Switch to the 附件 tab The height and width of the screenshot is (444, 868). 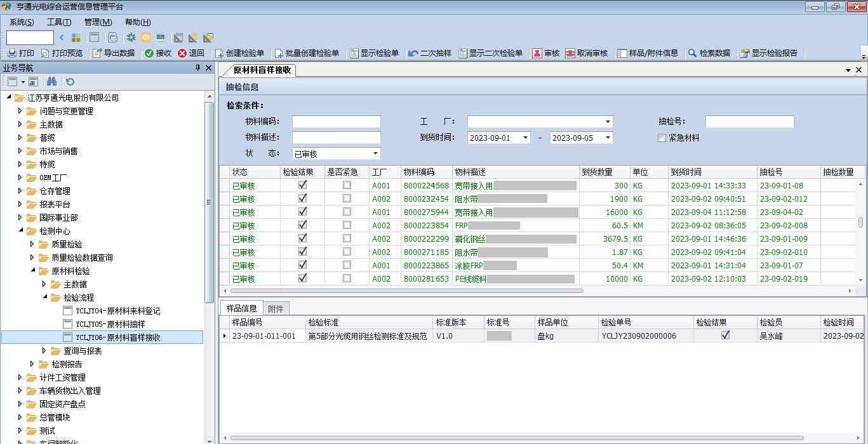pyautogui.click(x=276, y=308)
